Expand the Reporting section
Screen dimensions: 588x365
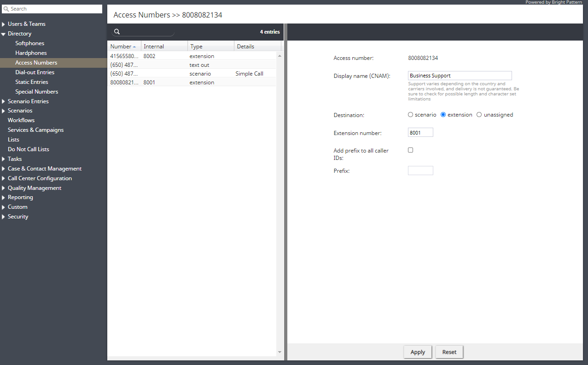point(4,197)
